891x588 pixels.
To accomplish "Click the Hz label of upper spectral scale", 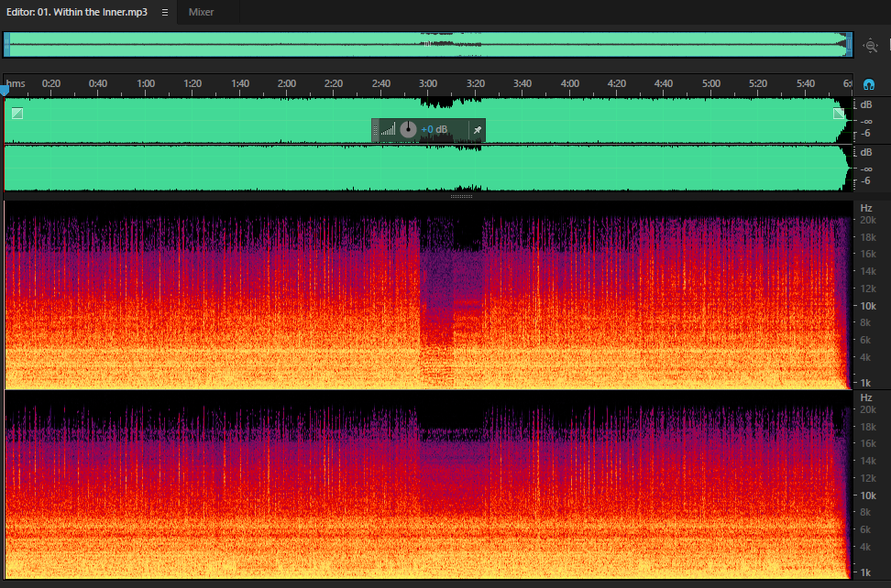I will (x=866, y=208).
